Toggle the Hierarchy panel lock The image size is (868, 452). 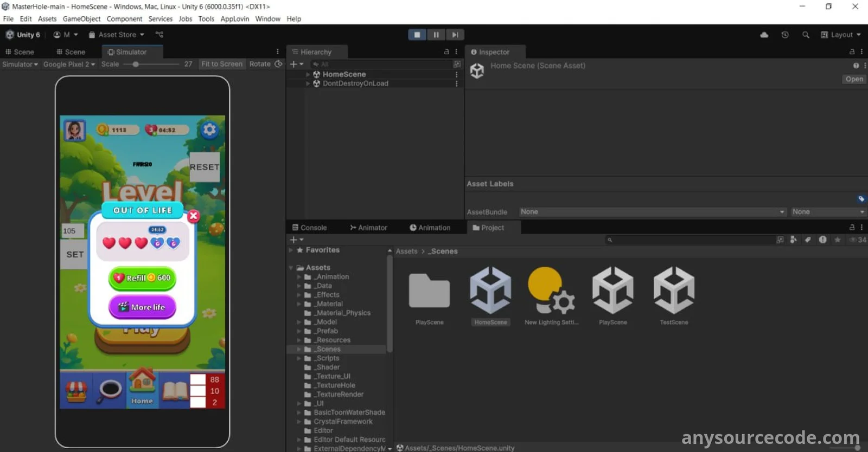446,52
